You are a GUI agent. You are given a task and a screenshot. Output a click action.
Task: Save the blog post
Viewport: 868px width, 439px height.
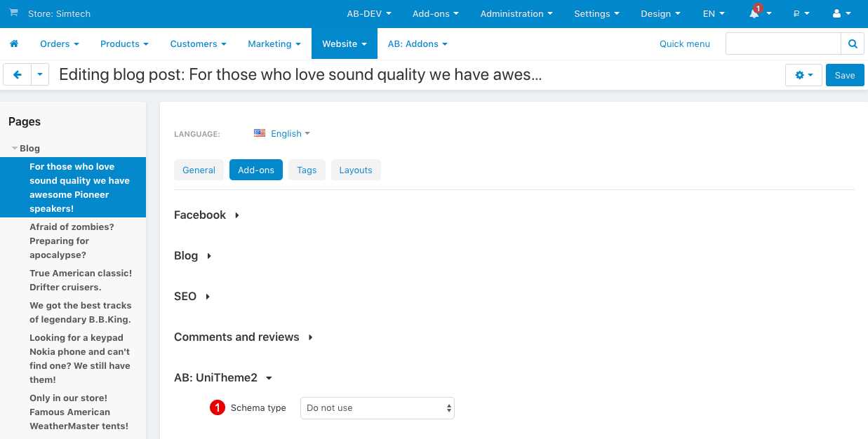tap(845, 75)
